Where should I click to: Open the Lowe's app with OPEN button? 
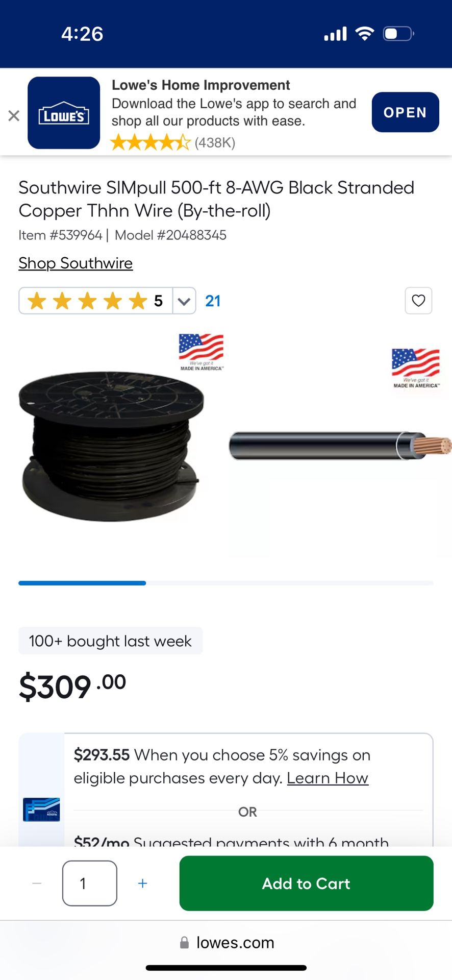click(x=405, y=112)
